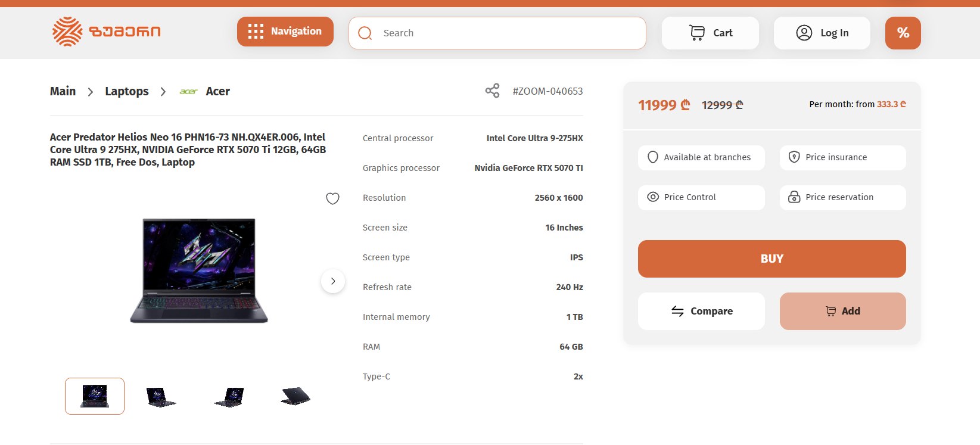Show next product image with arrow
The image size is (980, 445).
333,281
